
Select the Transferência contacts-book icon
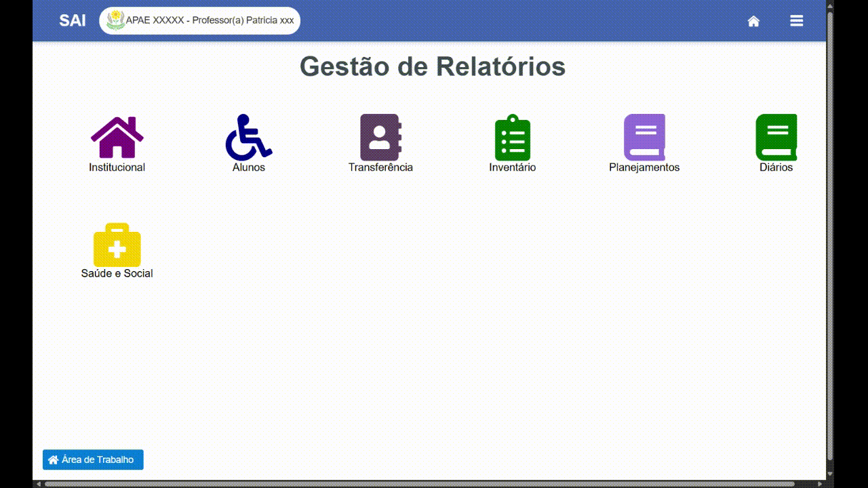pyautogui.click(x=380, y=136)
